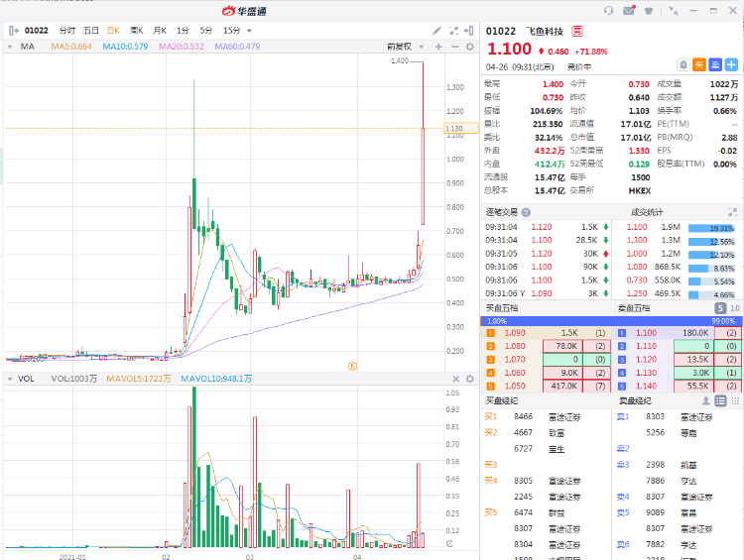
Task: Click the red badge next to 飞鱼科技
Action: (576, 32)
